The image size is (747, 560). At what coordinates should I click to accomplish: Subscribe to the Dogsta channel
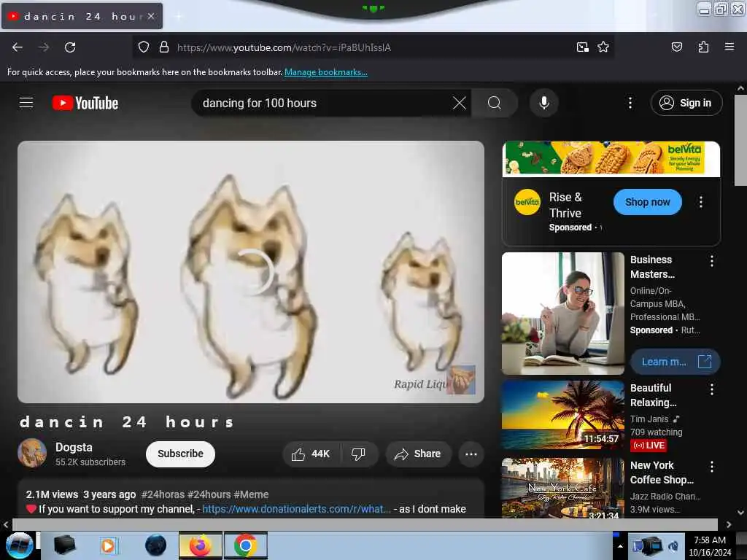click(x=180, y=454)
